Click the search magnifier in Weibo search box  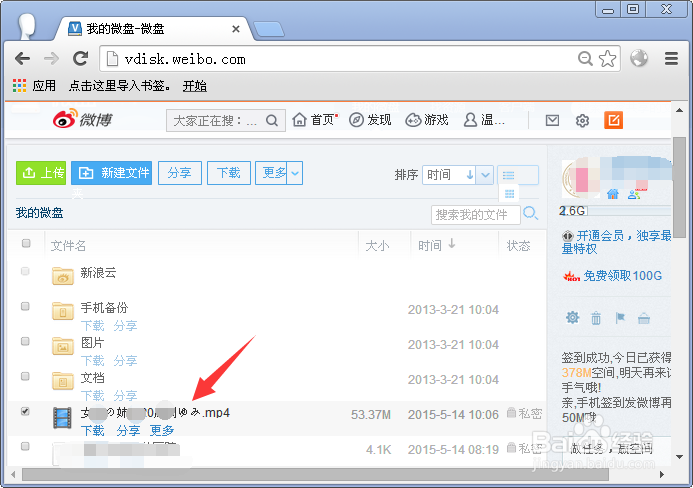(x=272, y=120)
